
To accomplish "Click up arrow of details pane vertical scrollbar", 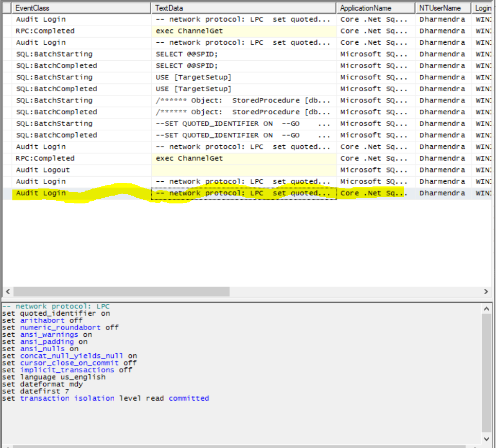I will tap(487, 308).
